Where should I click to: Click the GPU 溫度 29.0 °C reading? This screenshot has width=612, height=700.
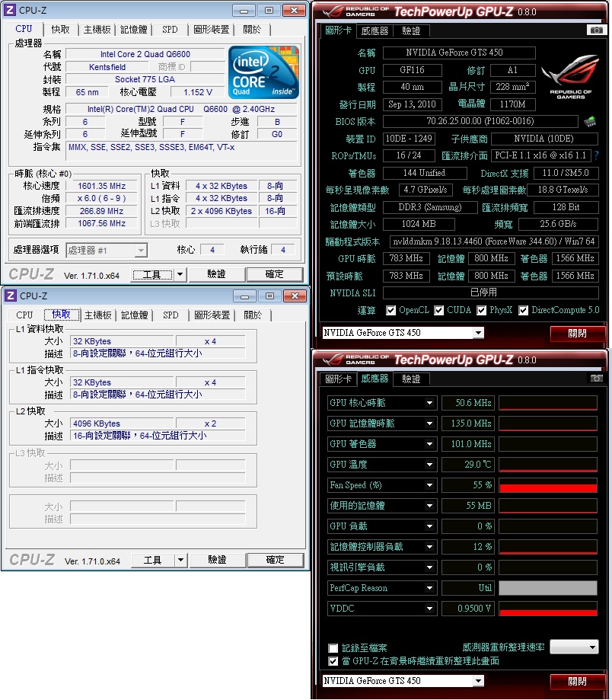pyautogui.click(x=468, y=465)
